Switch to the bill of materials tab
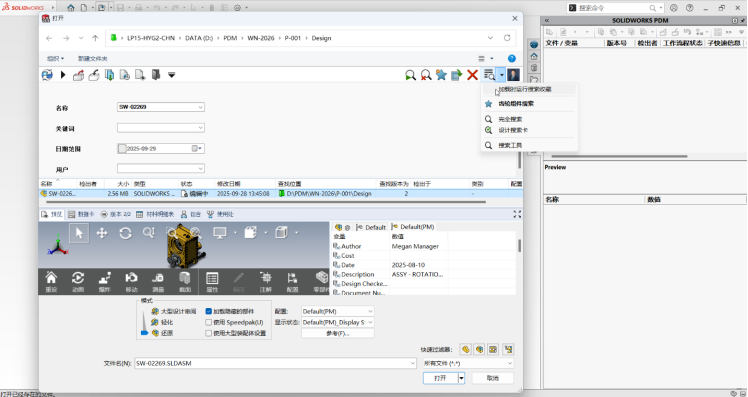This screenshot has width=748, height=397. (x=155, y=214)
